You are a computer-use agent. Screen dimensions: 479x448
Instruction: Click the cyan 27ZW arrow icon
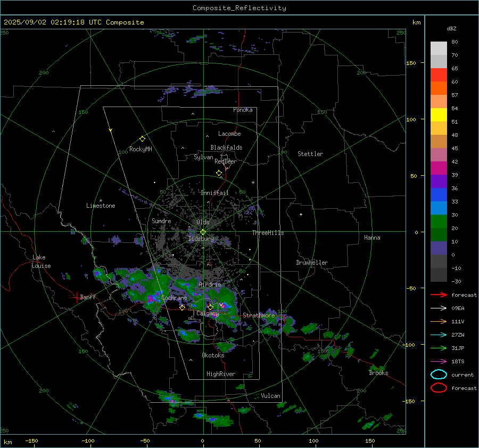[x=439, y=335]
